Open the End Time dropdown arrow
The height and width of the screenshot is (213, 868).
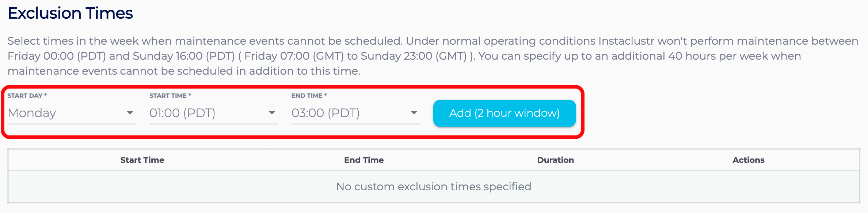coord(414,113)
